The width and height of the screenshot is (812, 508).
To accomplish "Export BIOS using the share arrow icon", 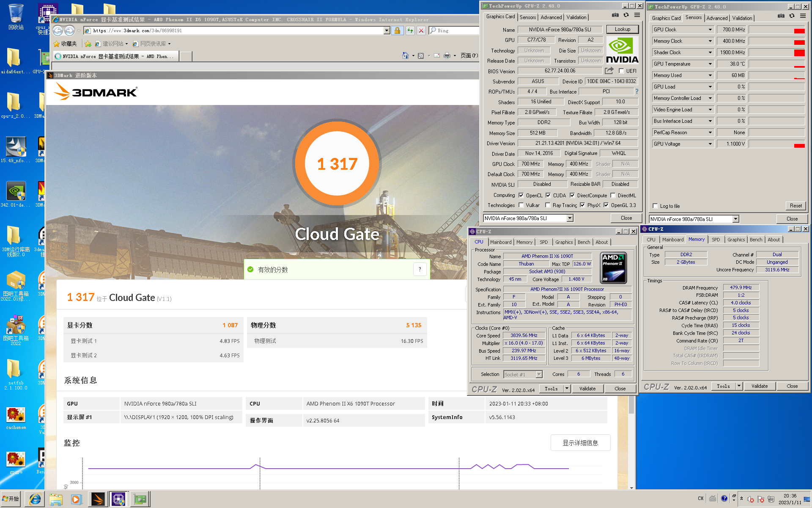I will coord(609,71).
